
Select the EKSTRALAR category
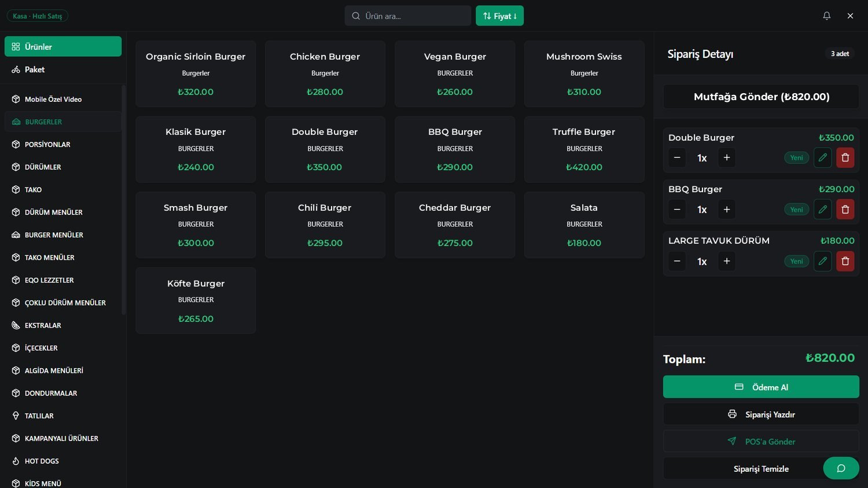point(63,325)
